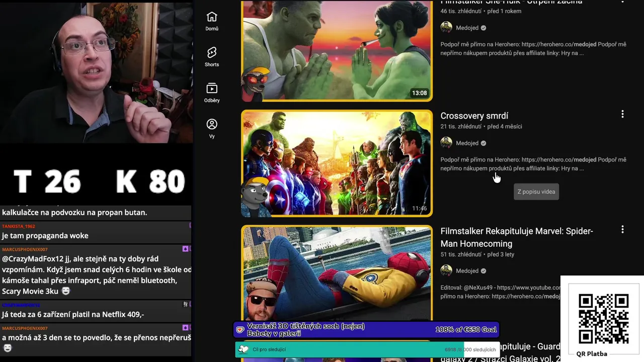Viewport: 644px width, 362px height.
Task: Click Medojed channel avatar under Crossovery smrdí
Action: (x=446, y=143)
